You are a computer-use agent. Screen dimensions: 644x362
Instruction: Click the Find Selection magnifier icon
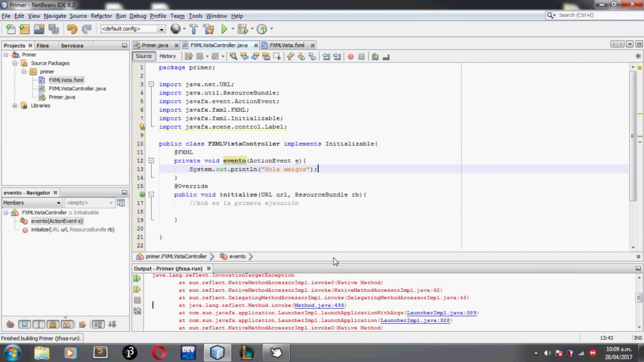pyautogui.click(x=233, y=56)
